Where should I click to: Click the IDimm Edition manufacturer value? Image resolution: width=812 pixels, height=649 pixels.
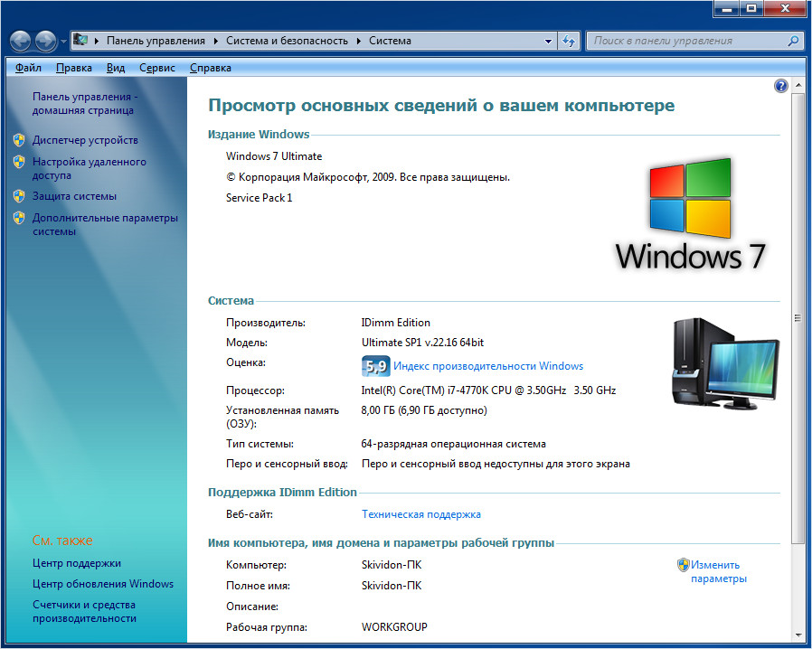(x=396, y=323)
